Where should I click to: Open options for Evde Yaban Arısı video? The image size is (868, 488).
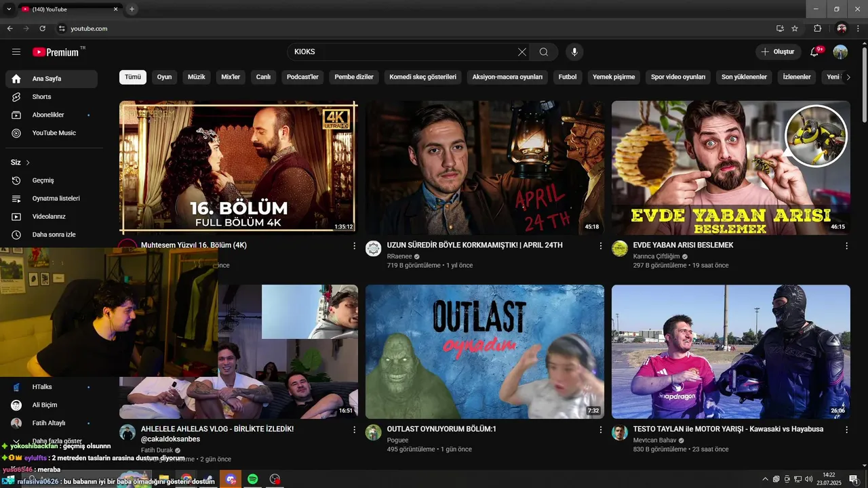click(846, 246)
